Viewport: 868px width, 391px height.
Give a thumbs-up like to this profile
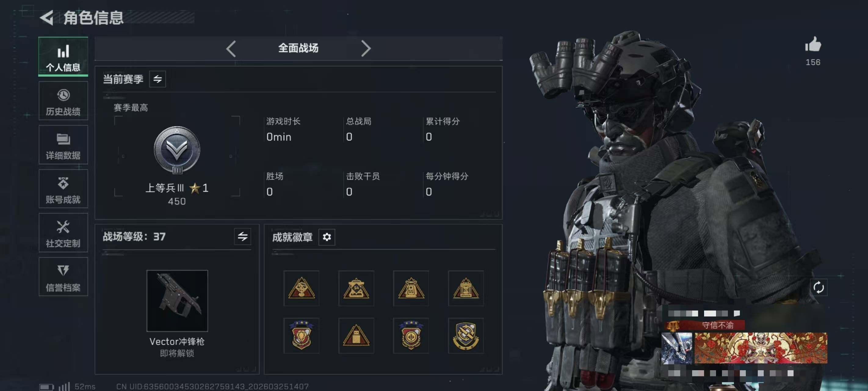[x=813, y=45]
